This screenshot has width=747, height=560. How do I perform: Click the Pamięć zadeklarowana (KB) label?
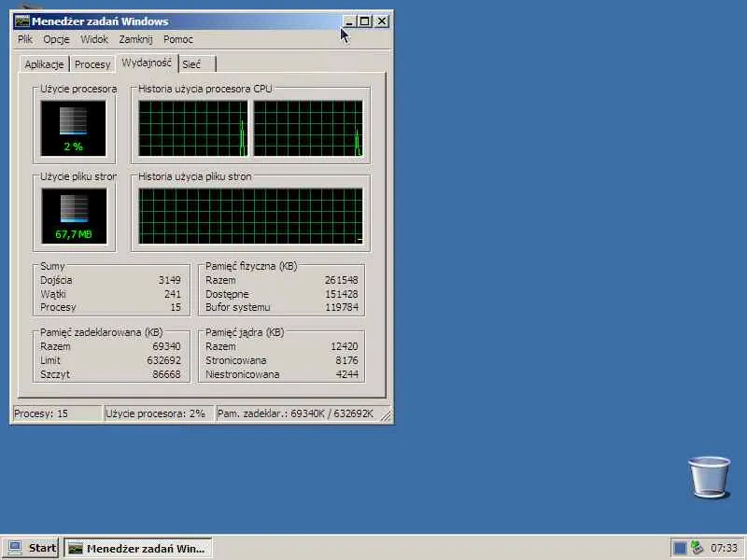tap(101, 332)
